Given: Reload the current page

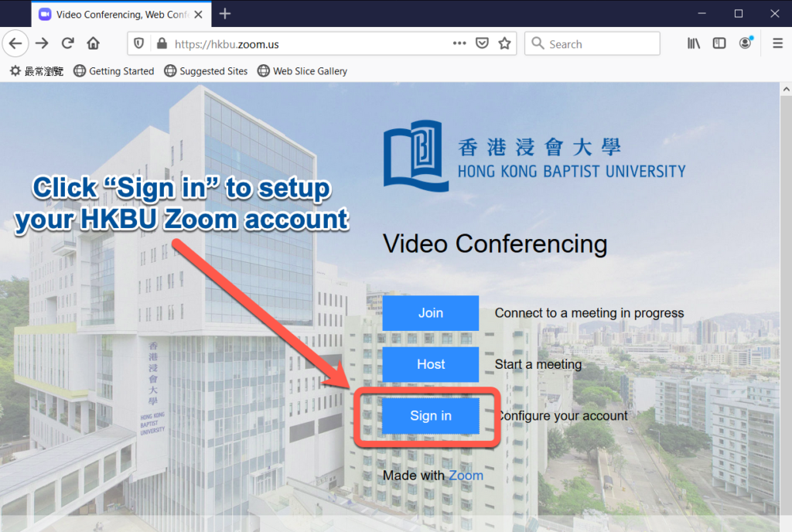Looking at the screenshot, I should [68, 43].
